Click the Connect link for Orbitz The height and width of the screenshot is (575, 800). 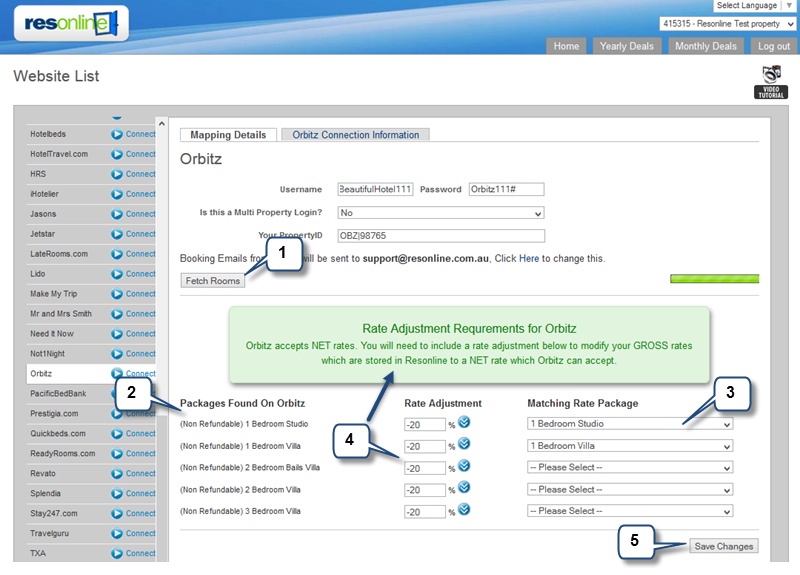[x=140, y=373]
